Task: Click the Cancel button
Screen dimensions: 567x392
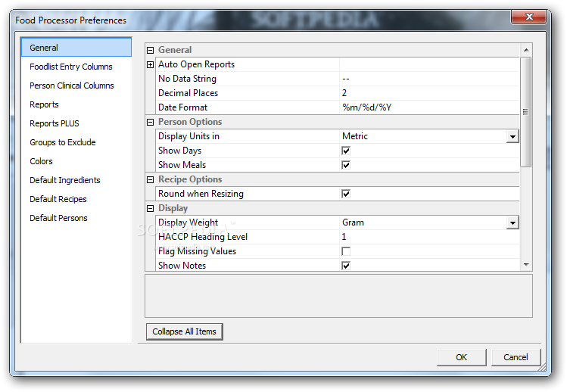Action: pos(516,357)
